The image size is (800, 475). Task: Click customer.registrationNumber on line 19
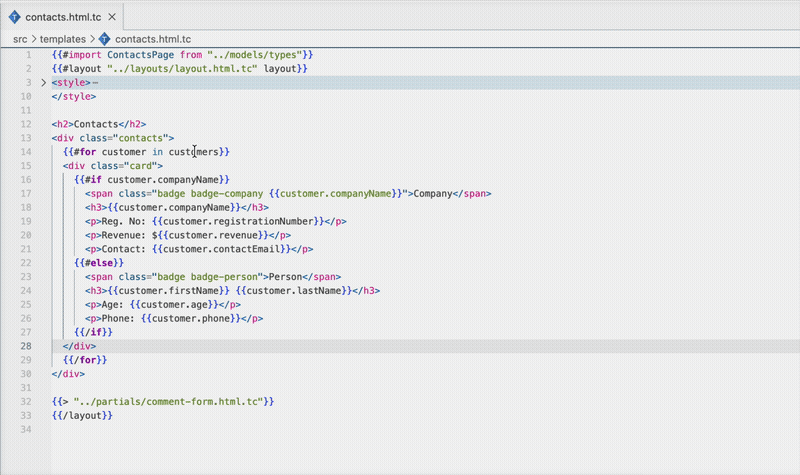[x=238, y=221]
